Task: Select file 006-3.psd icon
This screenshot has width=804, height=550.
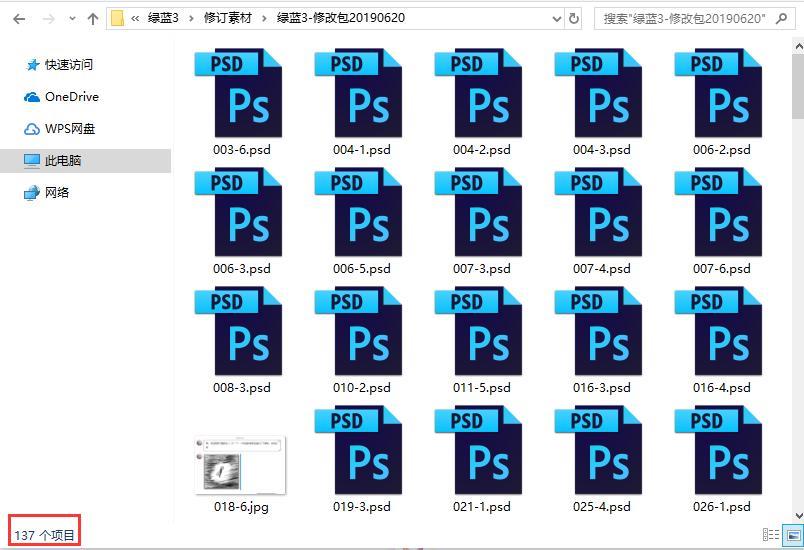Action: (x=238, y=211)
